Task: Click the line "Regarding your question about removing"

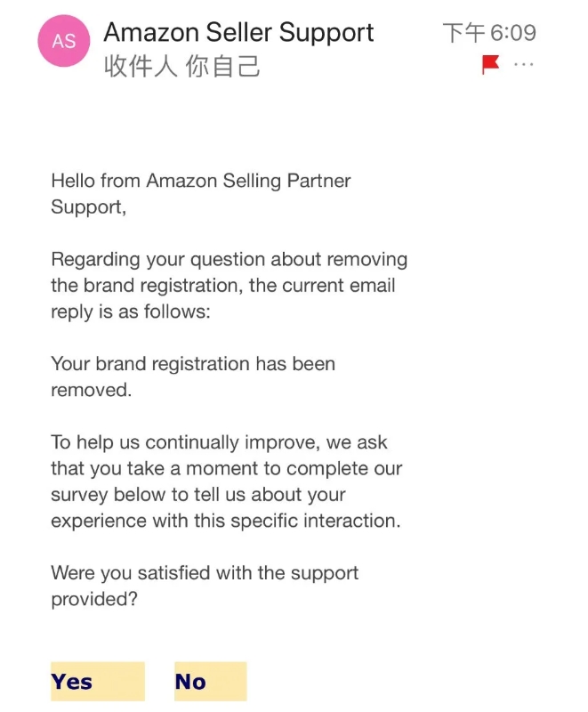Action: point(229,260)
